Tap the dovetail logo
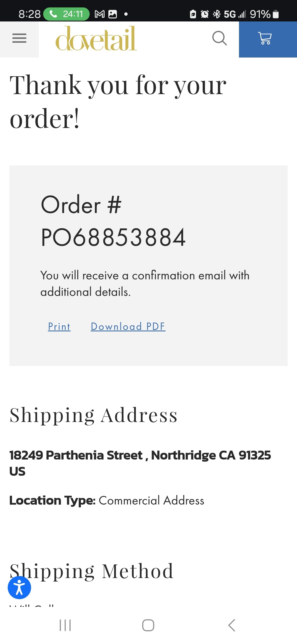Screen dimensions: 297x644 [x=96, y=39]
